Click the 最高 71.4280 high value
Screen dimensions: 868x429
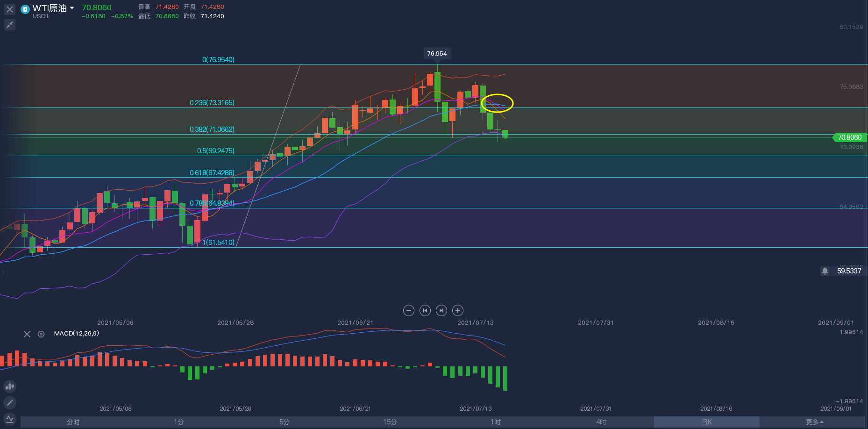coord(167,7)
